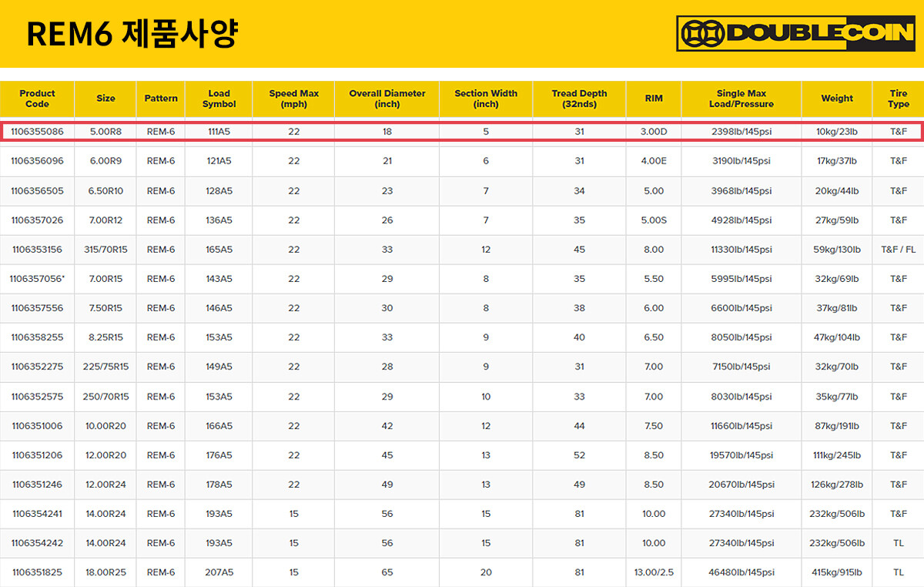Click the Tread Depth (32nds) header
The image size is (924, 587).
coord(579,99)
